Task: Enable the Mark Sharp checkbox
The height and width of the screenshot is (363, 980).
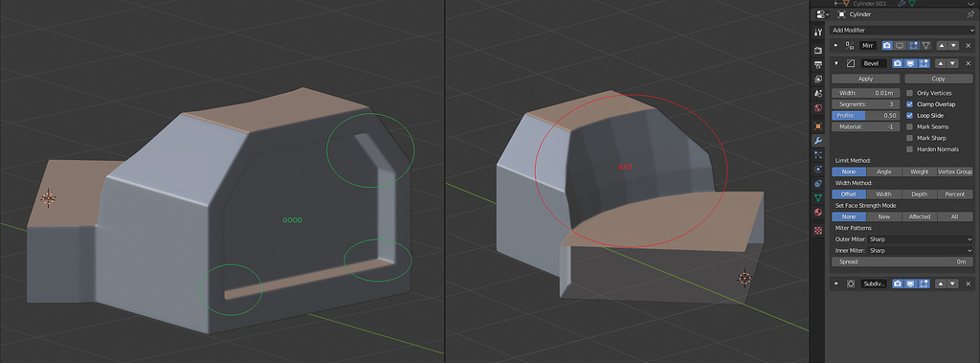Action: [910, 138]
